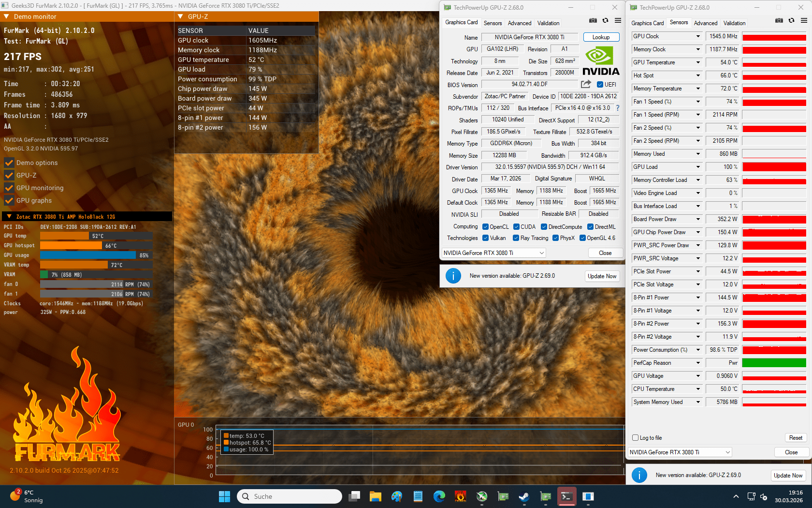
Task: Click the muted volume tray icon
Action: point(764,496)
